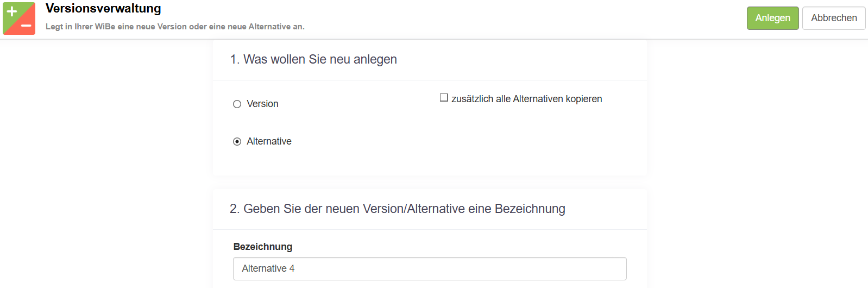The image size is (868, 288).
Task: Click the 'Was wollen Sie neu anlegen' heading
Action: [x=320, y=59]
